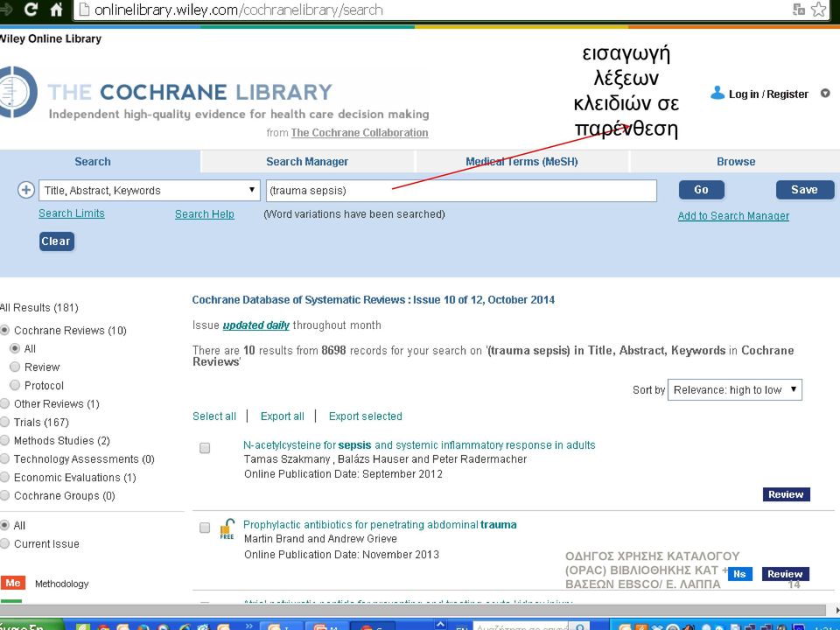Click All Results (181) text
Image resolution: width=840 pixels, height=630 pixels.
[x=39, y=307]
